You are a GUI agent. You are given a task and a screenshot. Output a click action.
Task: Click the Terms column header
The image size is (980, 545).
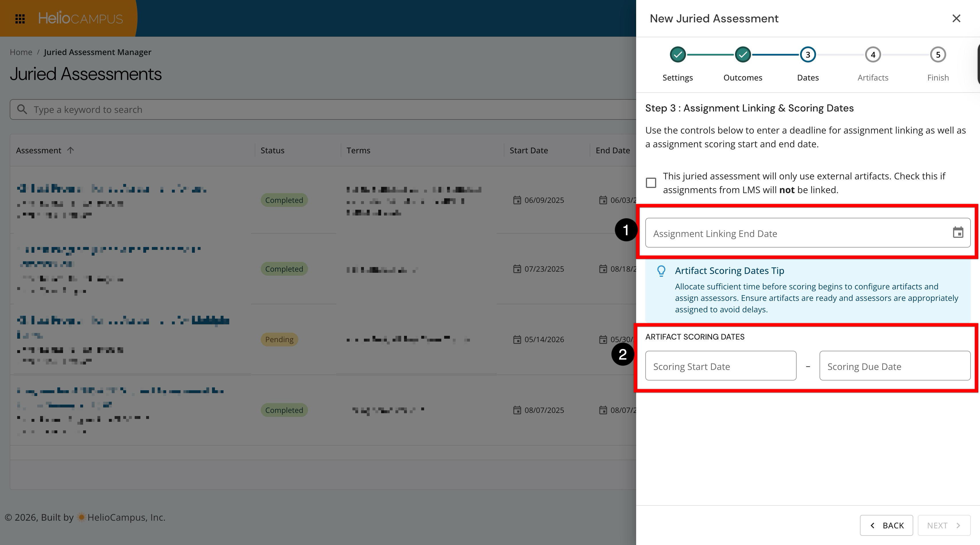[x=358, y=150]
